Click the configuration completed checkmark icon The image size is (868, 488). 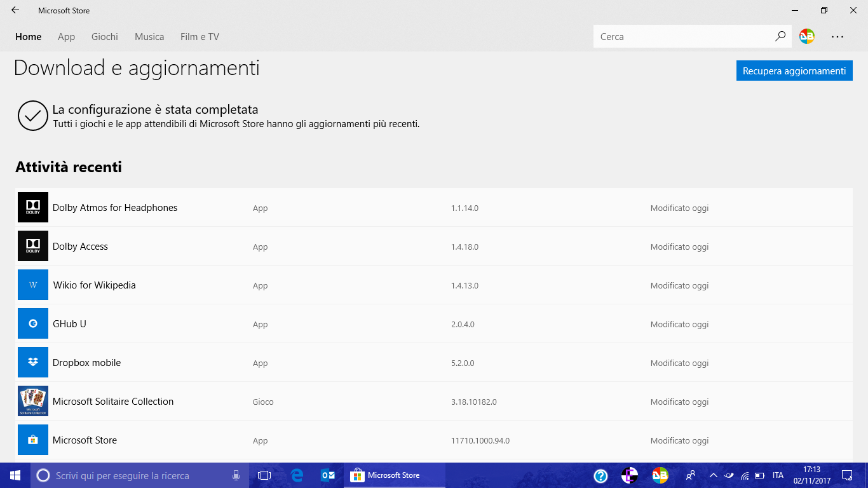pyautogui.click(x=33, y=116)
